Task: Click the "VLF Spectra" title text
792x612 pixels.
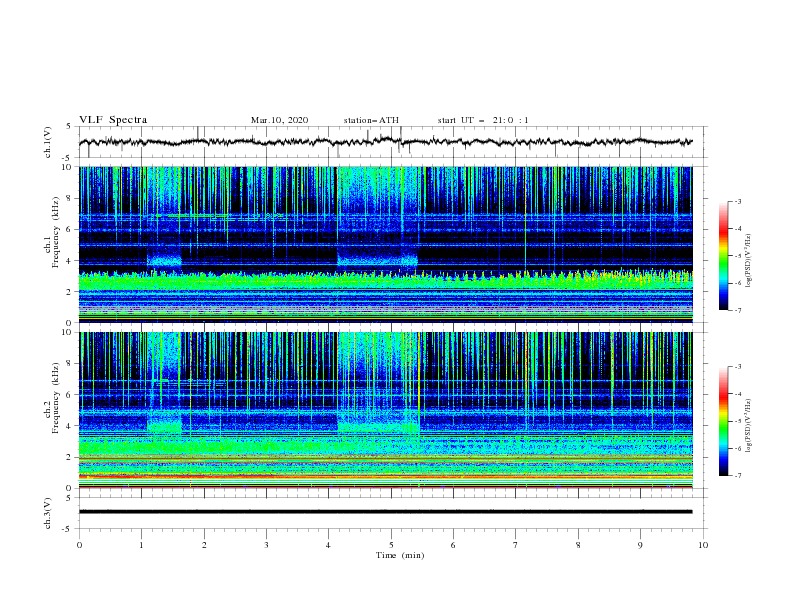Action: pos(113,120)
